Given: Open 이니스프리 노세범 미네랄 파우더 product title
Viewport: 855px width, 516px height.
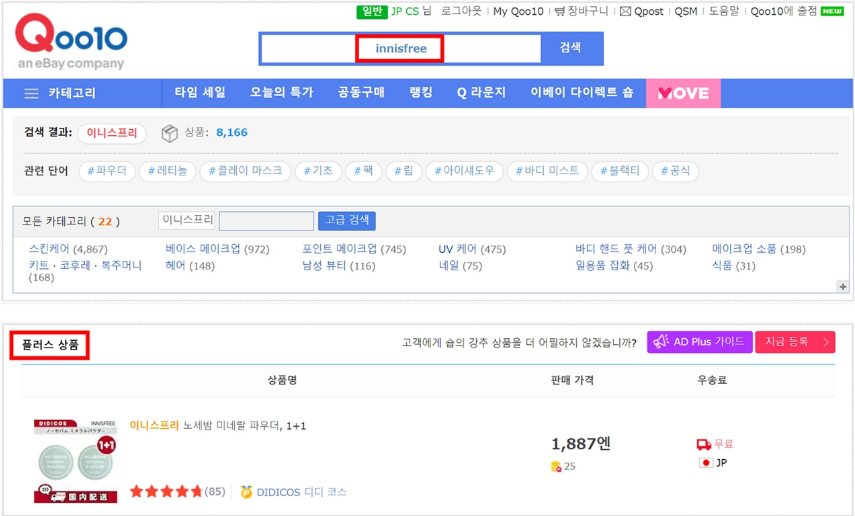Looking at the screenshot, I should [218, 425].
